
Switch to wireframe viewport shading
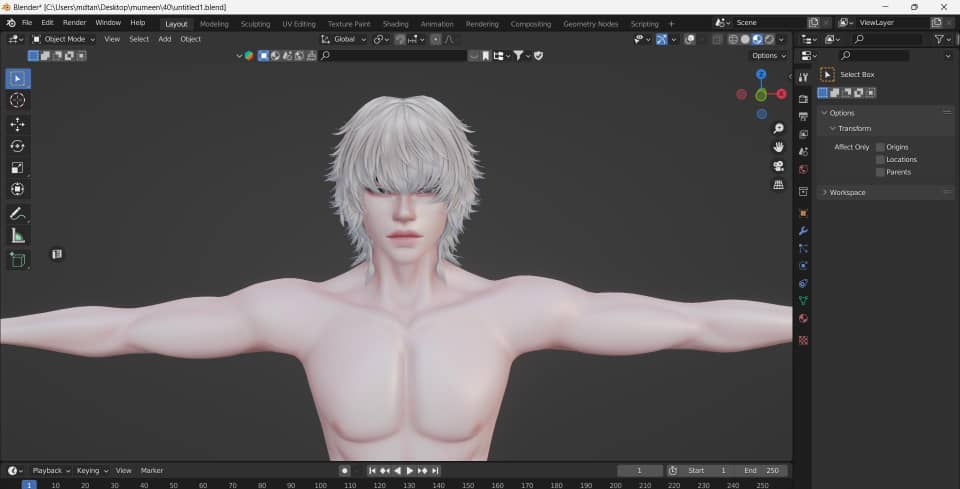pyautogui.click(x=733, y=39)
